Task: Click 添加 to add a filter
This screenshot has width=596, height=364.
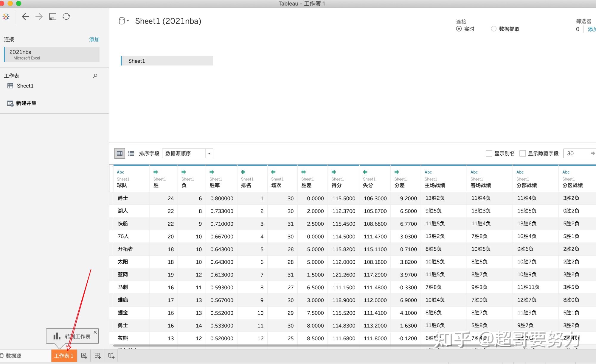Action: pos(592,29)
